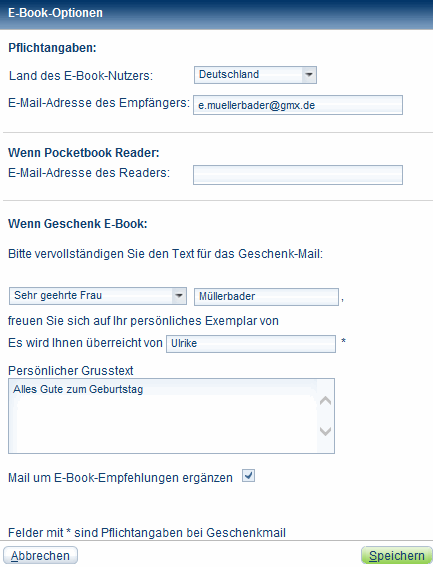Save options with the Speichern button

click(396, 555)
